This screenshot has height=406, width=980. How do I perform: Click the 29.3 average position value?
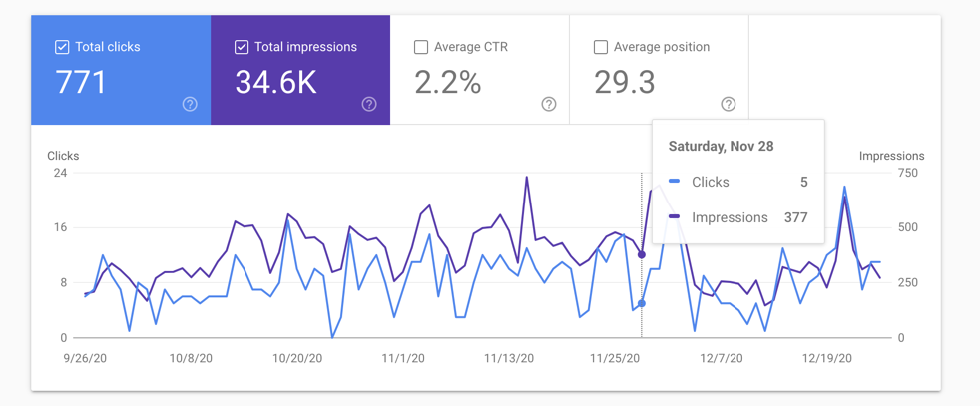pos(625,82)
